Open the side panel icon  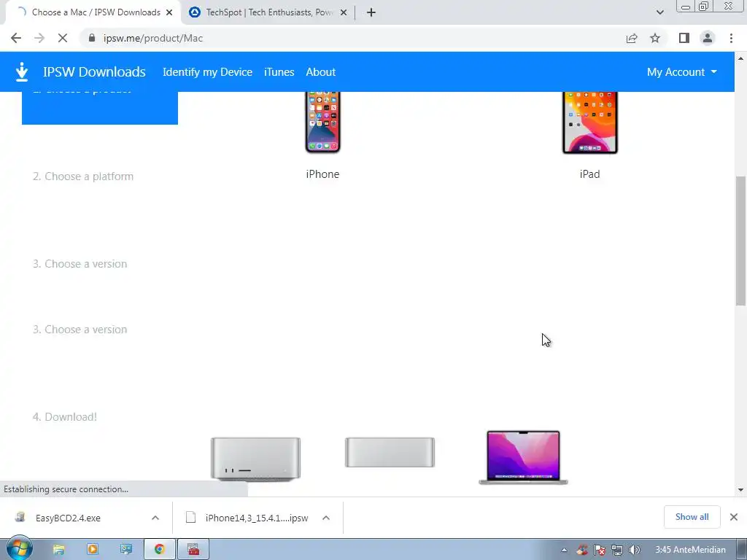[x=684, y=38]
